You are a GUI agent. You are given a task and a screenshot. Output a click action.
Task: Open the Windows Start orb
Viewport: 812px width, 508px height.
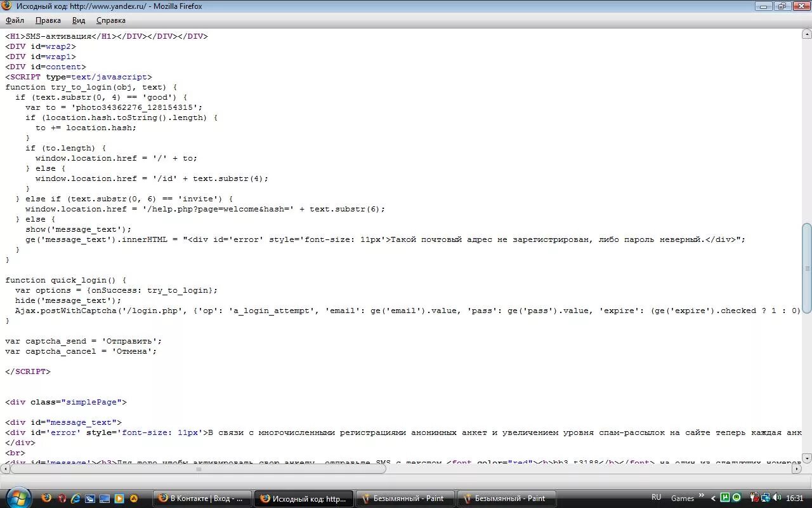pyautogui.click(x=18, y=497)
